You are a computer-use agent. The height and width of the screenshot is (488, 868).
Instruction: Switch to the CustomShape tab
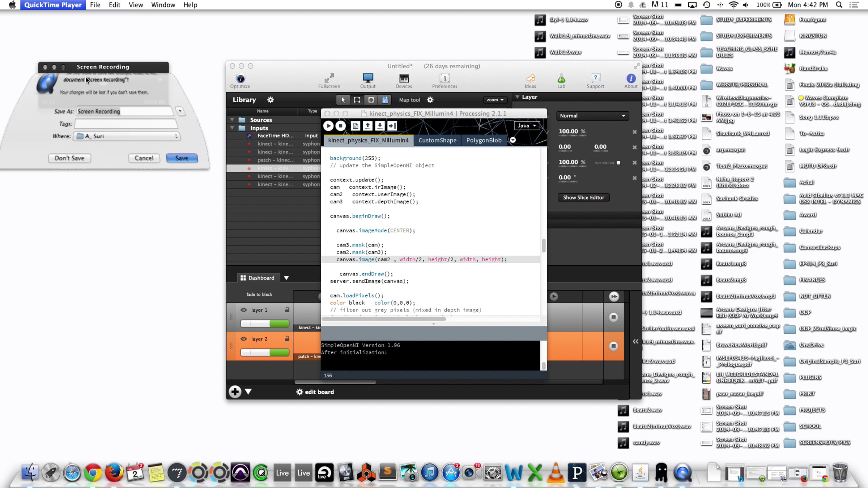(x=437, y=140)
